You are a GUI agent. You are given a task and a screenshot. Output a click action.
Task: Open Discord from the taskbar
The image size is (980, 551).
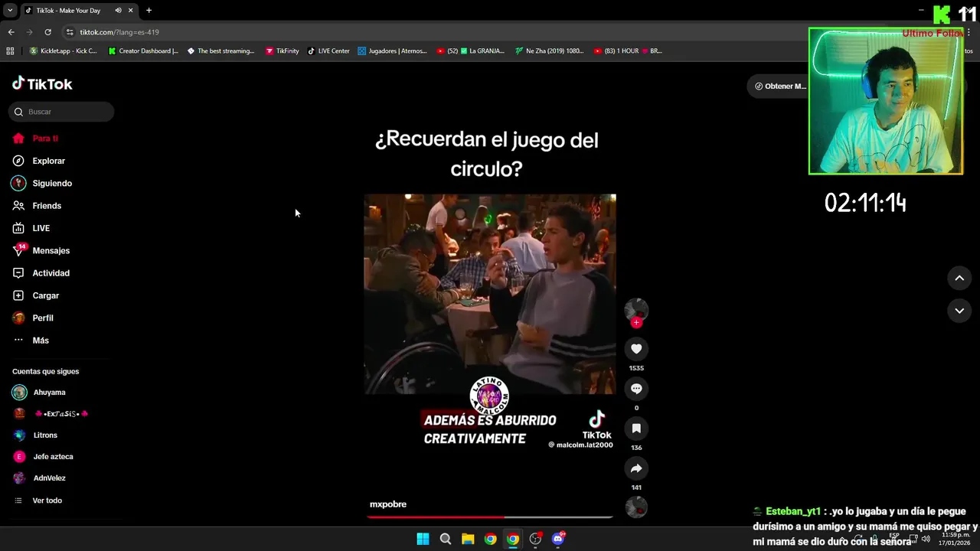point(558,539)
